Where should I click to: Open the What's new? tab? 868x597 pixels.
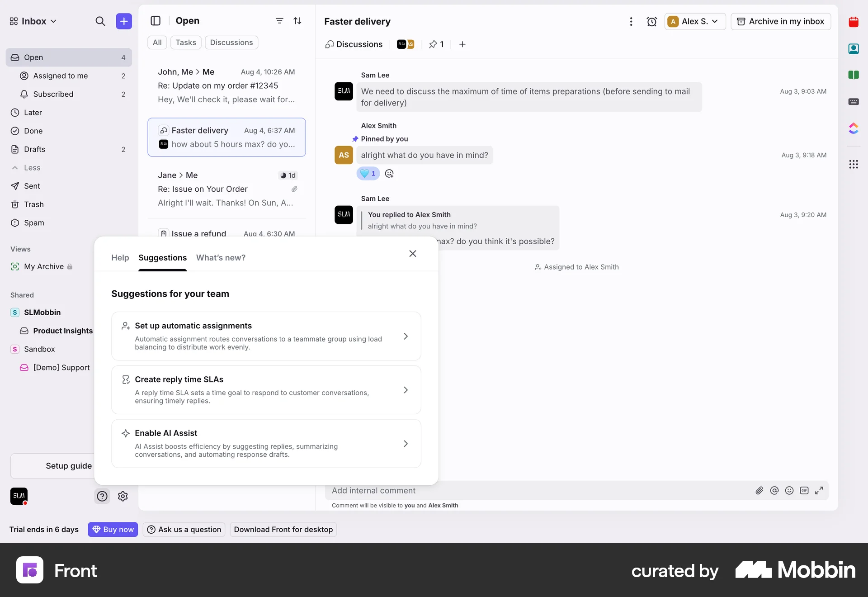tap(221, 258)
